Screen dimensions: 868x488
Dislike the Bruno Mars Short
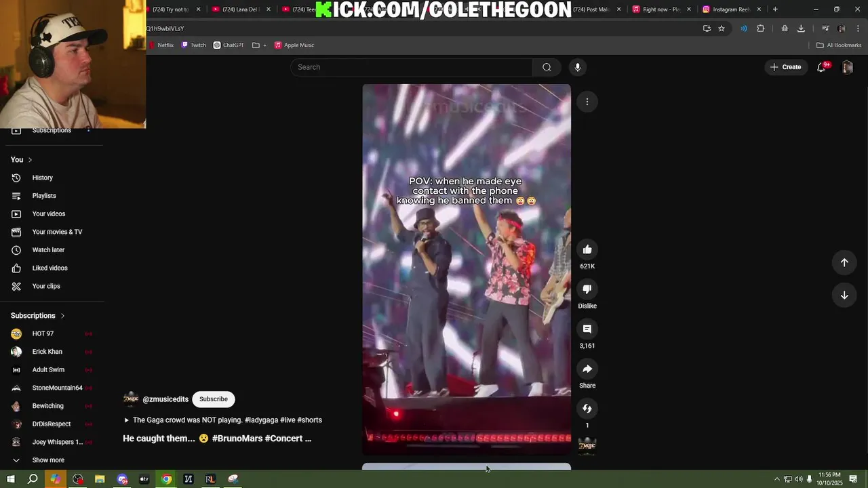[x=587, y=289]
